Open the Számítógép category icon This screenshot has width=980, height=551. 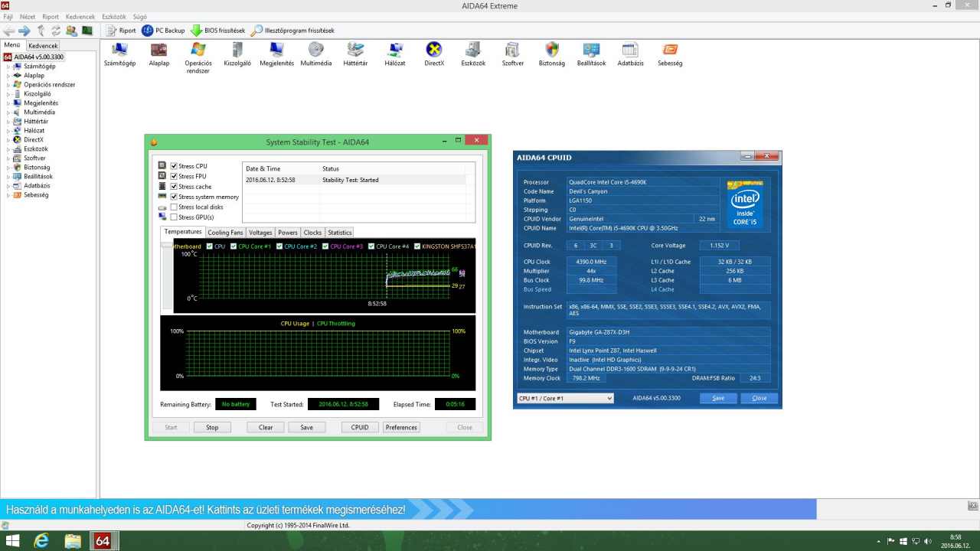coord(119,54)
